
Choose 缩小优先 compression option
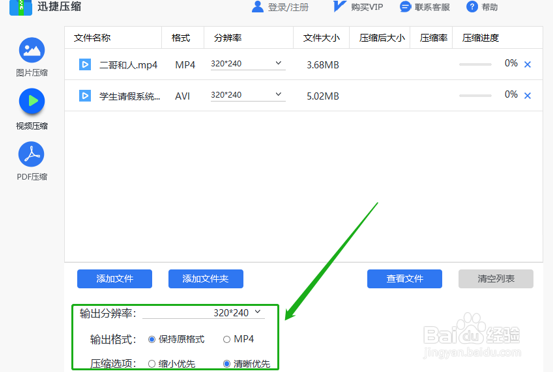pos(152,364)
